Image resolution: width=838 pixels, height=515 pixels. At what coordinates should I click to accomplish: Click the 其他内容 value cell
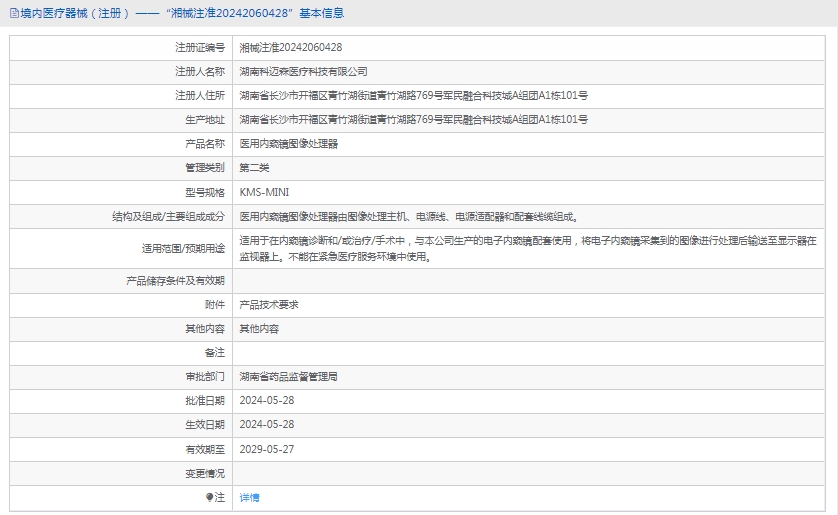[x=258, y=329]
